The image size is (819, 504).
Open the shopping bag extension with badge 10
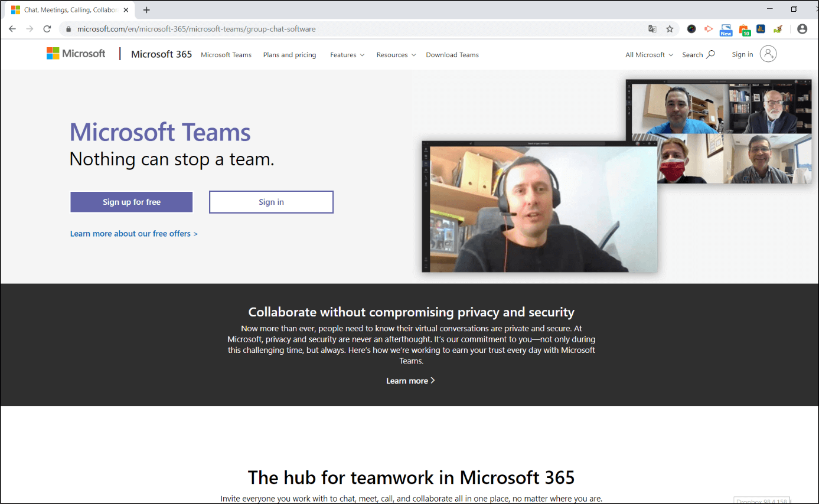(x=744, y=30)
